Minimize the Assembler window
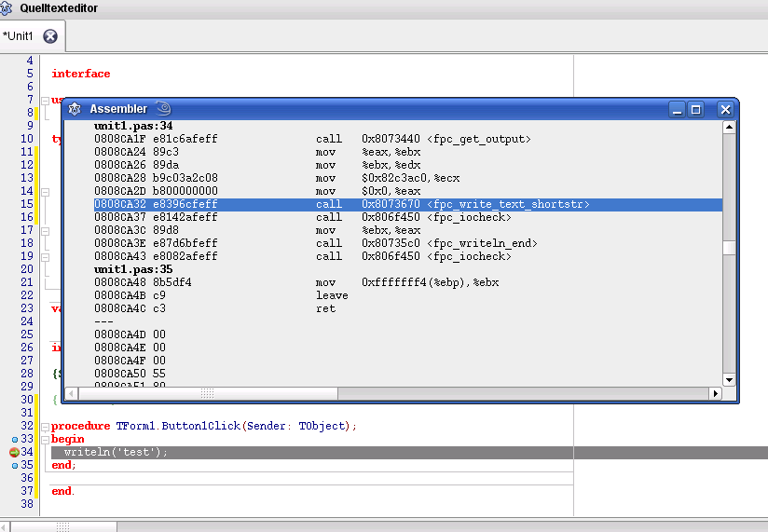The image size is (768, 532). (x=678, y=109)
